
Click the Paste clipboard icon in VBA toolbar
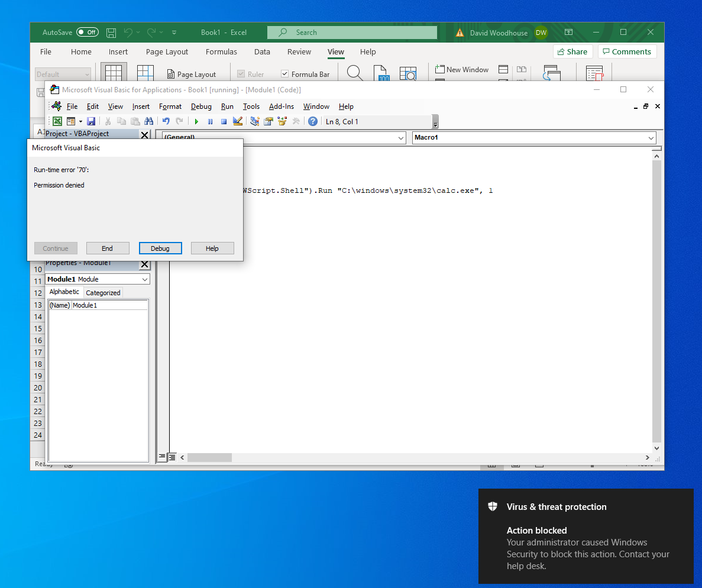point(135,121)
